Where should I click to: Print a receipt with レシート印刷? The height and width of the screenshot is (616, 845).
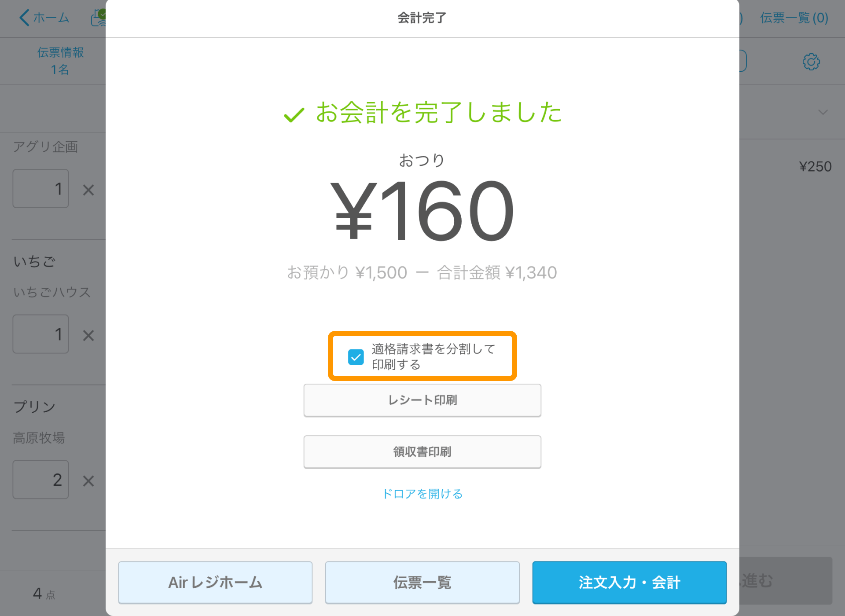point(422,400)
